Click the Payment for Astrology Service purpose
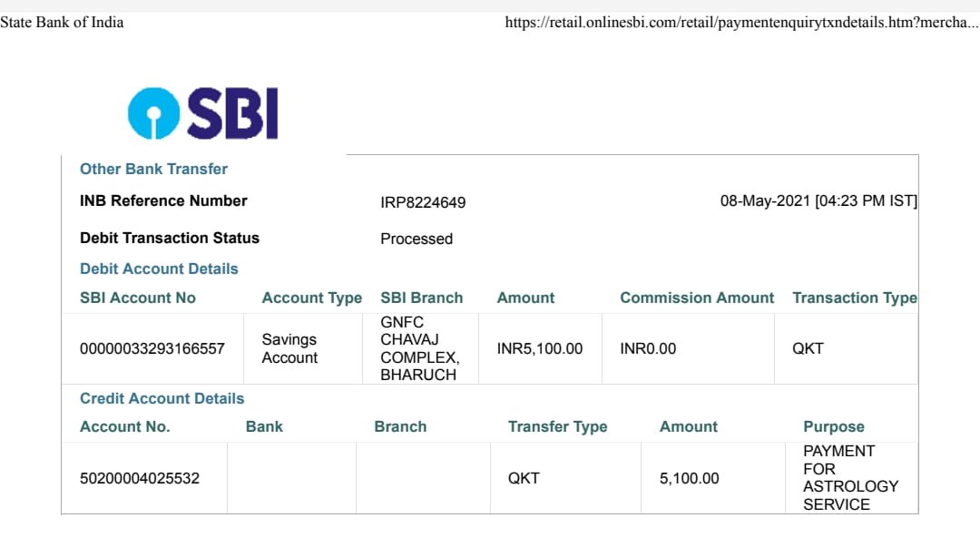 [x=850, y=478]
